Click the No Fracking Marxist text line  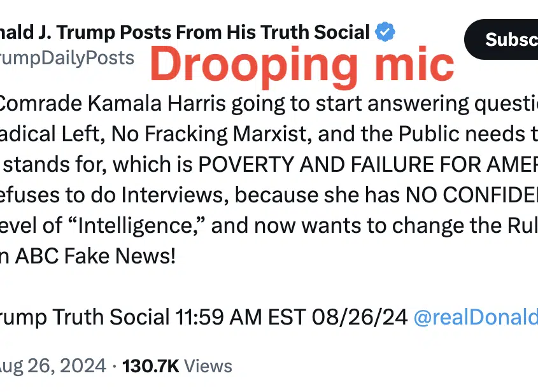click(269, 134)
